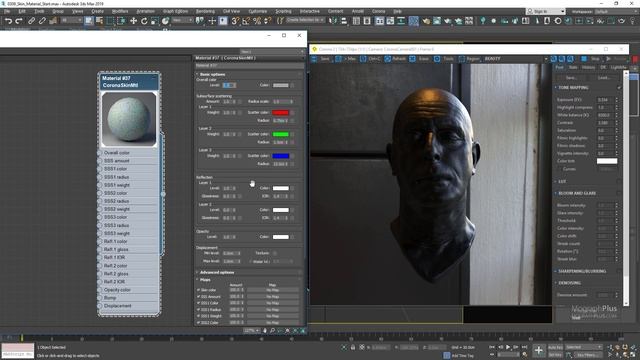
Task: Toggle Layer 2 Scatter color map checkbox
Action: pos(292,134)
